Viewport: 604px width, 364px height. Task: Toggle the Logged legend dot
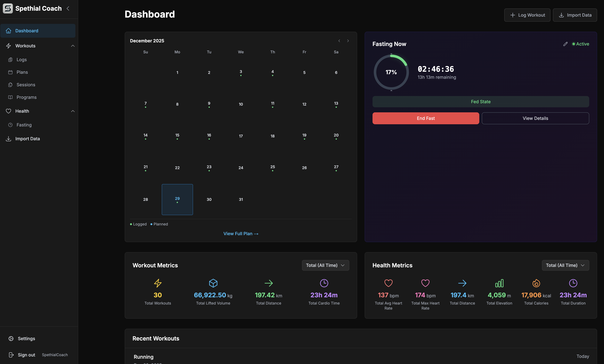(131, 224)
